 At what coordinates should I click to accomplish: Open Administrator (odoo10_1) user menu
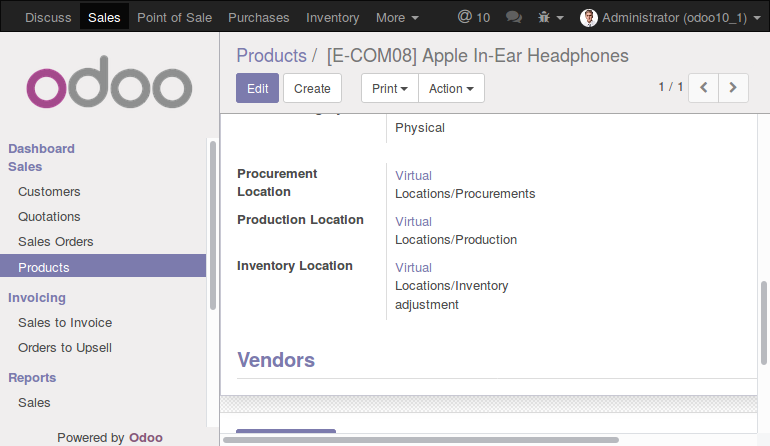pos(670,18)
